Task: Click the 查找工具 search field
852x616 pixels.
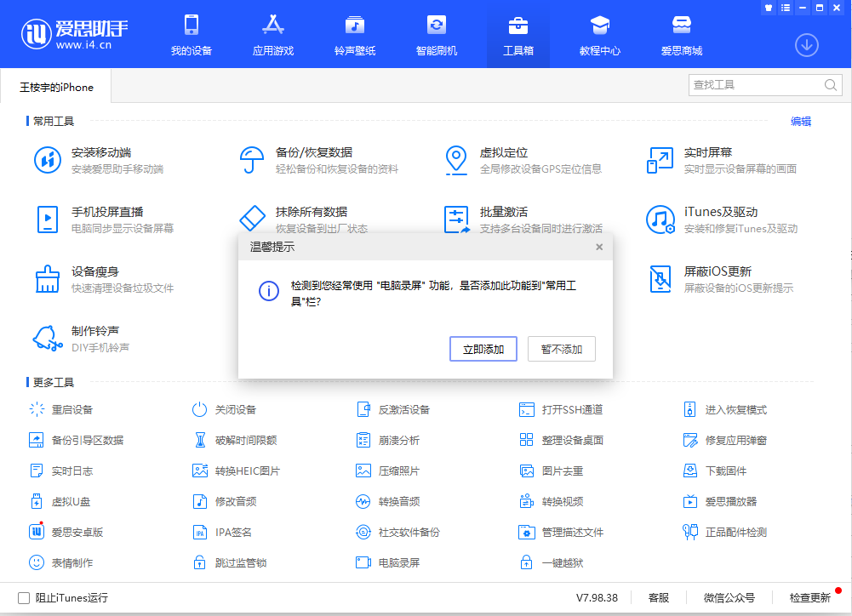Action: 754,85
